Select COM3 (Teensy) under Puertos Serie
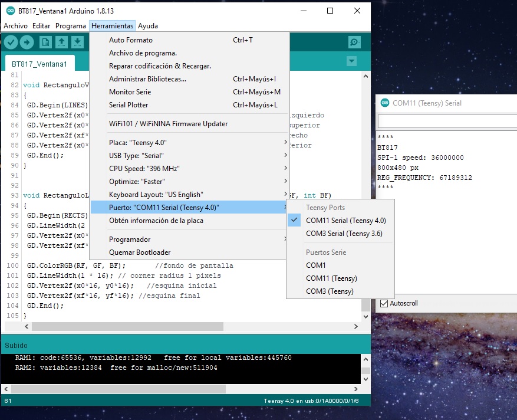517x420 pixels. [x=341, y=291]
